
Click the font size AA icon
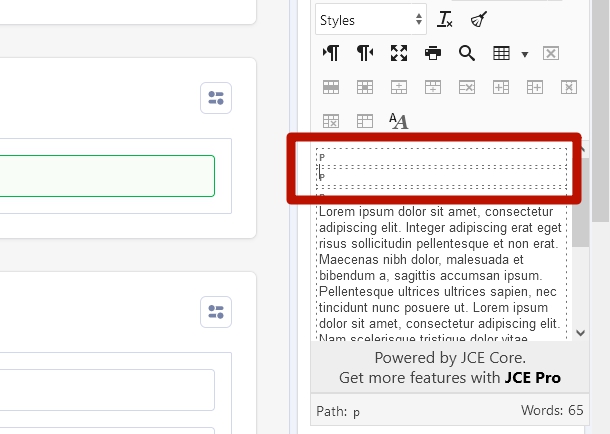(399, 121)
